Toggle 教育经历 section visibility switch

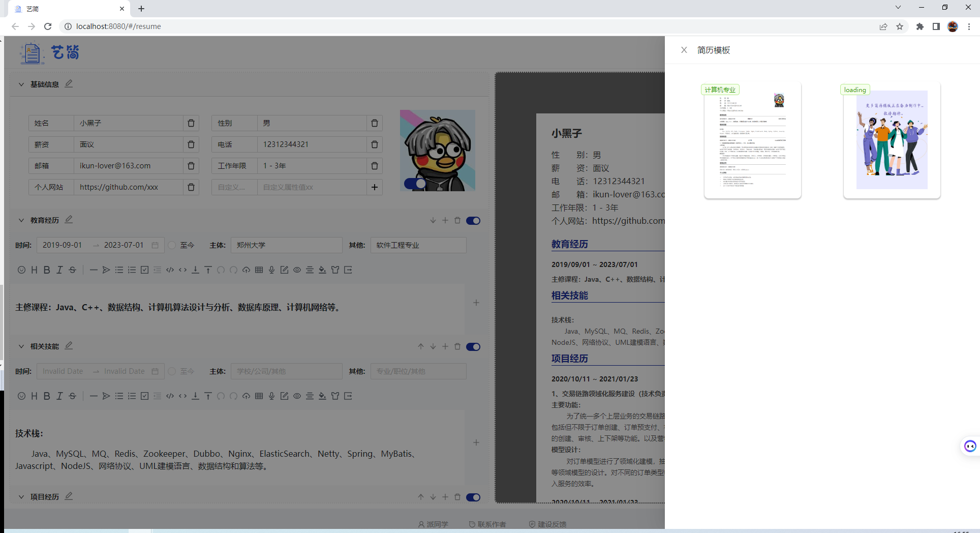click(x=473, y=220)
